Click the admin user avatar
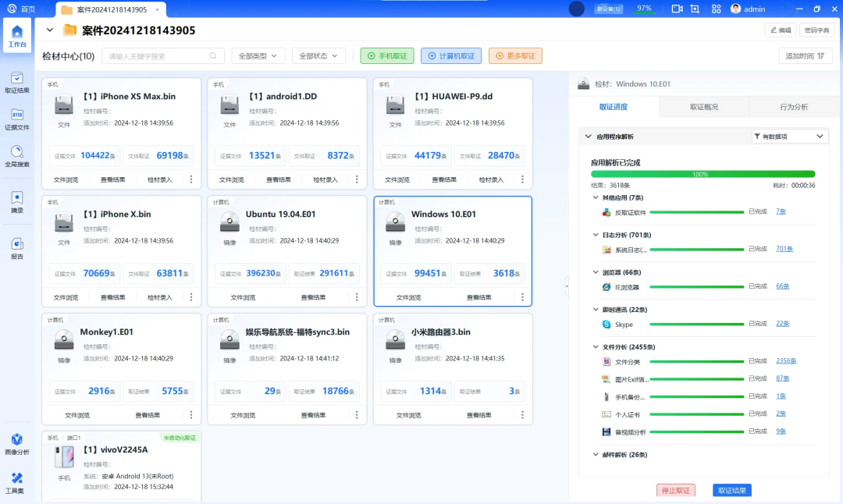The image size is (843, 504). pyautogui.click(x=735, y=9)
